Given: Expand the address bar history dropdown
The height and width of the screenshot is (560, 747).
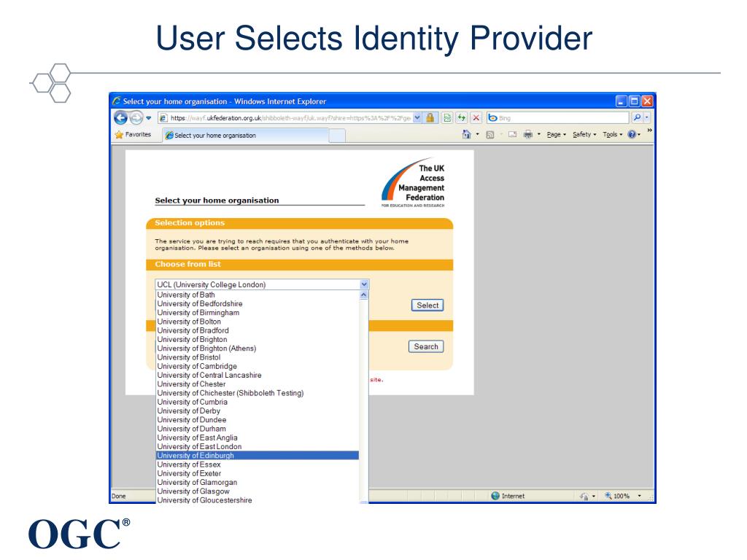Looking at the screenshot, I should click(417, 117).
